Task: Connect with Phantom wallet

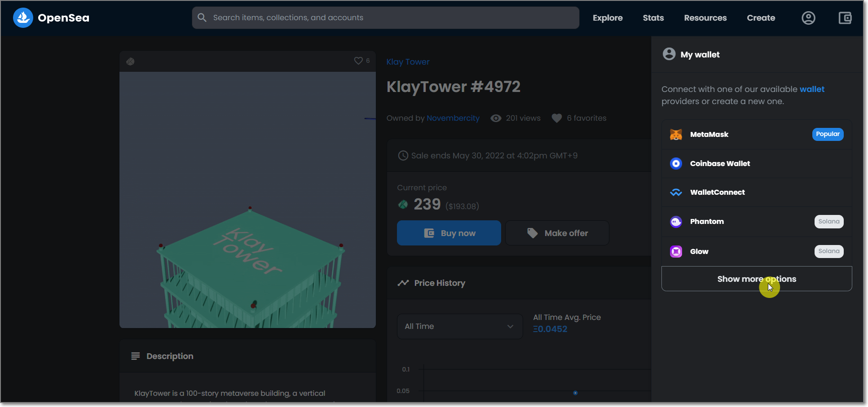Action: 757,221
